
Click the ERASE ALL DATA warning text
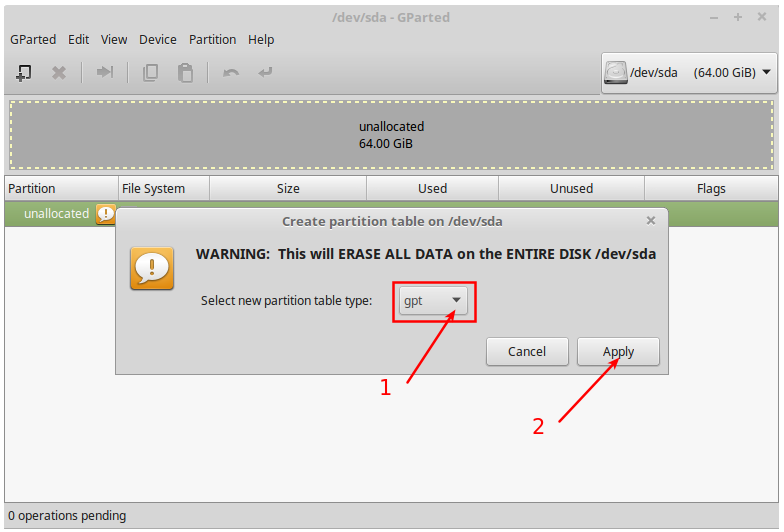(x=426, y=254)
